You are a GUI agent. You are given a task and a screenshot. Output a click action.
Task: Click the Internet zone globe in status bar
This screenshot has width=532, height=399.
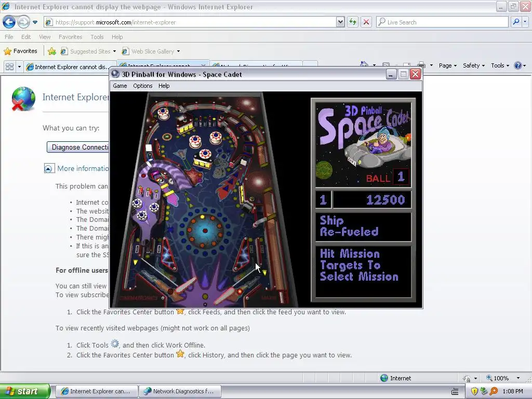tap(384, 378)
